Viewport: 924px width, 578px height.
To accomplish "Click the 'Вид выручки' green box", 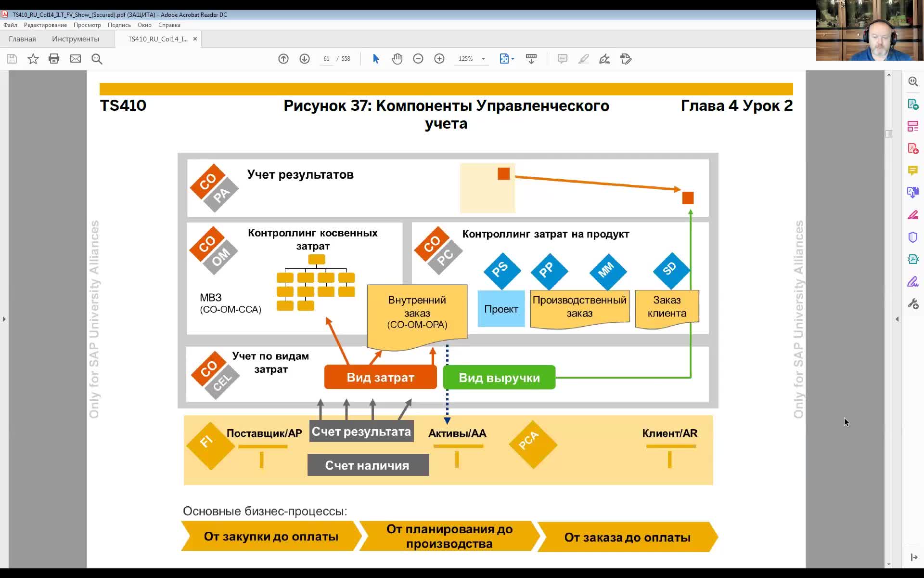I will coord(499,378).
